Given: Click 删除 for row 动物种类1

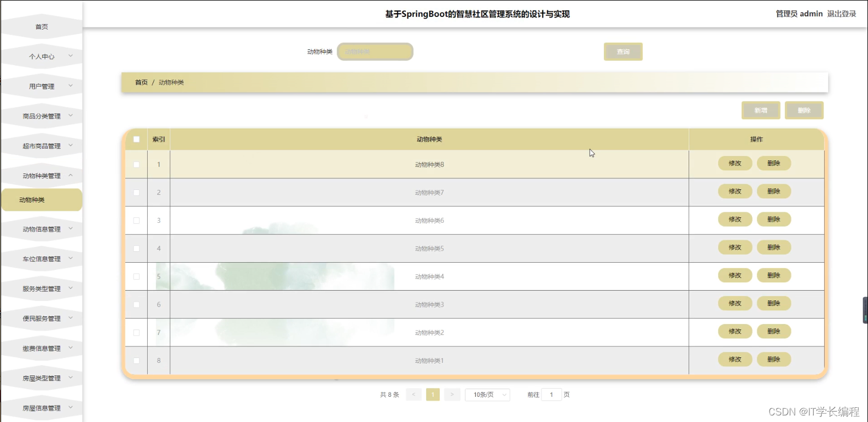Looking at the screenshot, I should tap(774, 359).
